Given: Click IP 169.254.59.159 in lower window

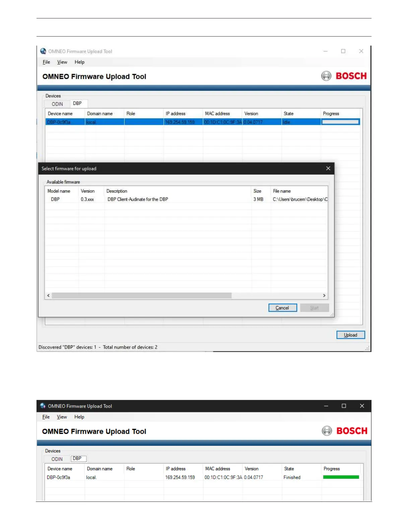Looking at the screenshot, I should 180,477.
